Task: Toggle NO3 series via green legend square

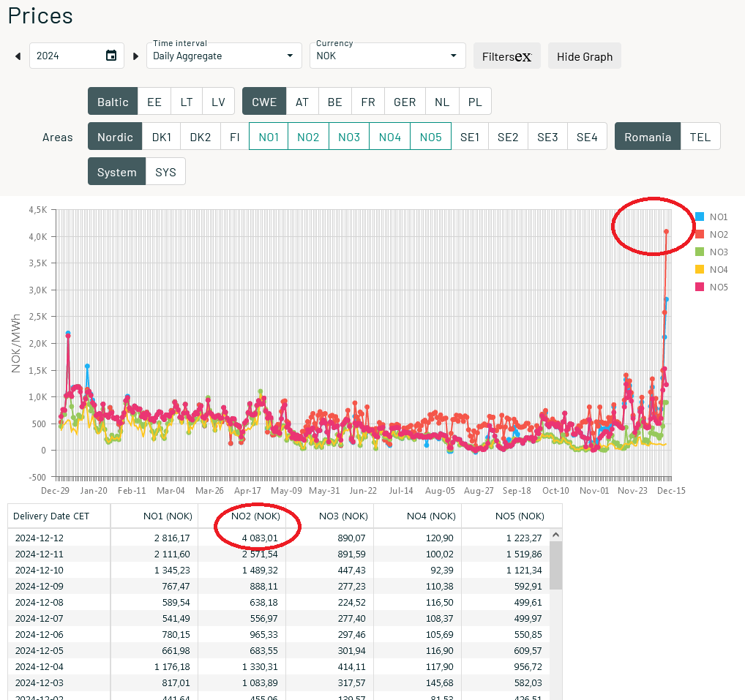Action: click(x=700, y=252)
